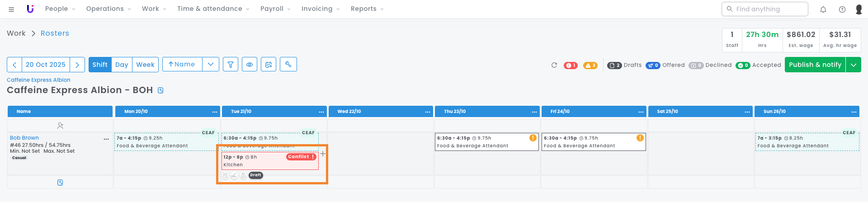Open the Mon 20/10 column options menu
Image resolution: width=868 pixels, height=202 pixels.
[215, 112]
